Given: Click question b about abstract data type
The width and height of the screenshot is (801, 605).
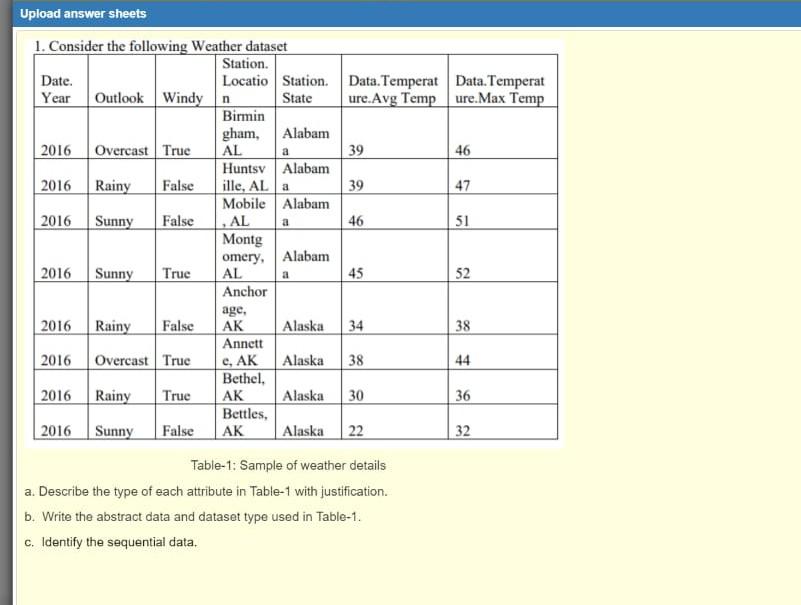Looking at the screenshot, I should click(x=193, y=517).
